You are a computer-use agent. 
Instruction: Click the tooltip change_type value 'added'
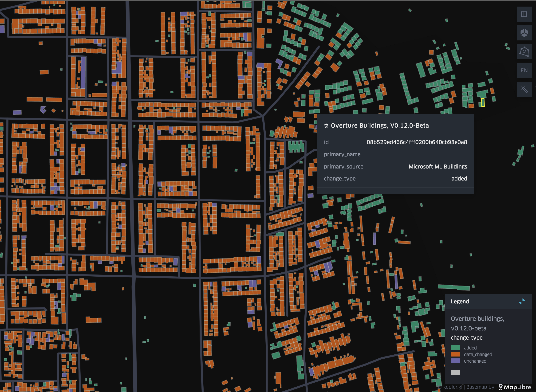pyautogui.click(x=459, y=179)
